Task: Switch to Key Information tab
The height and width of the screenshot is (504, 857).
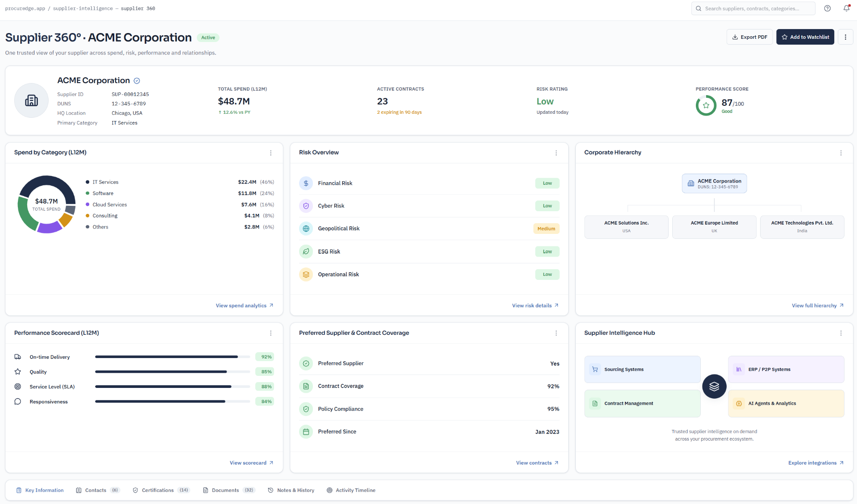Action: click(x=40, y=490)
